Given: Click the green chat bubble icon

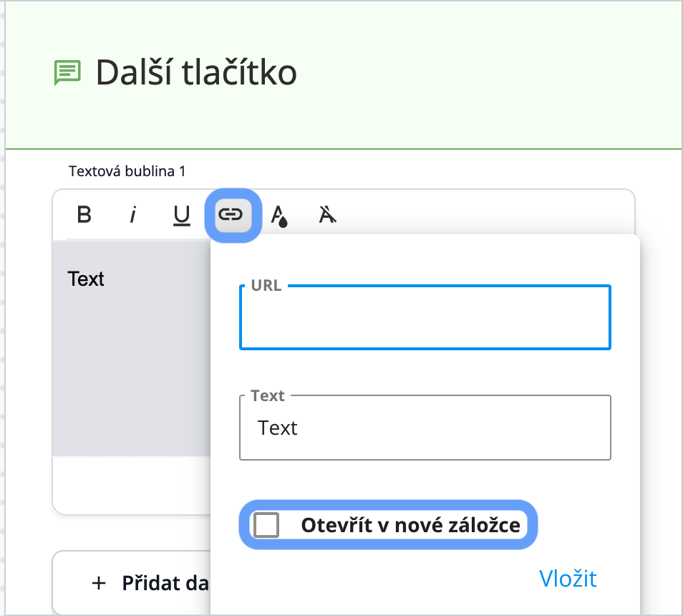Looking at the screenshot, I should [67, 73].
